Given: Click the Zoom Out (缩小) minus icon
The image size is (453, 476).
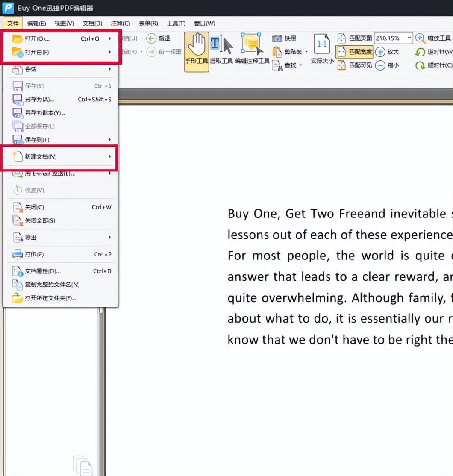Looking at the screenshot, I should pyautogui.click(x=380, y=65).
